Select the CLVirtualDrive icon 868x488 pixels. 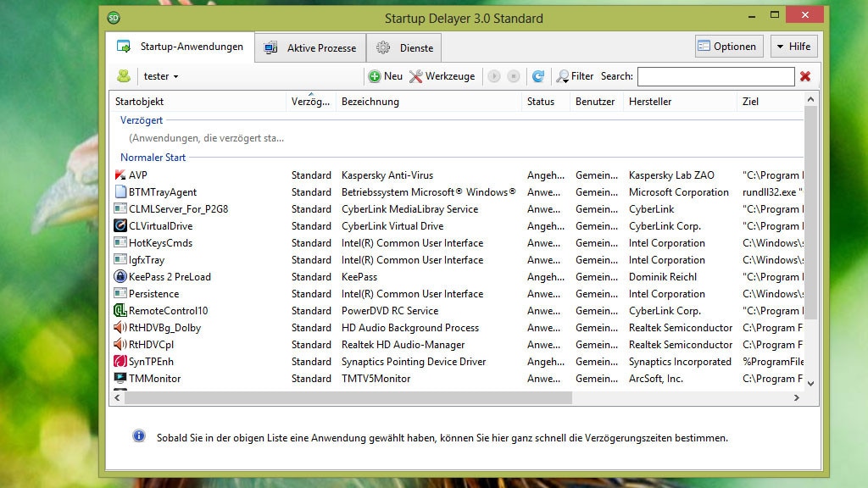click(x=120, y=225)
